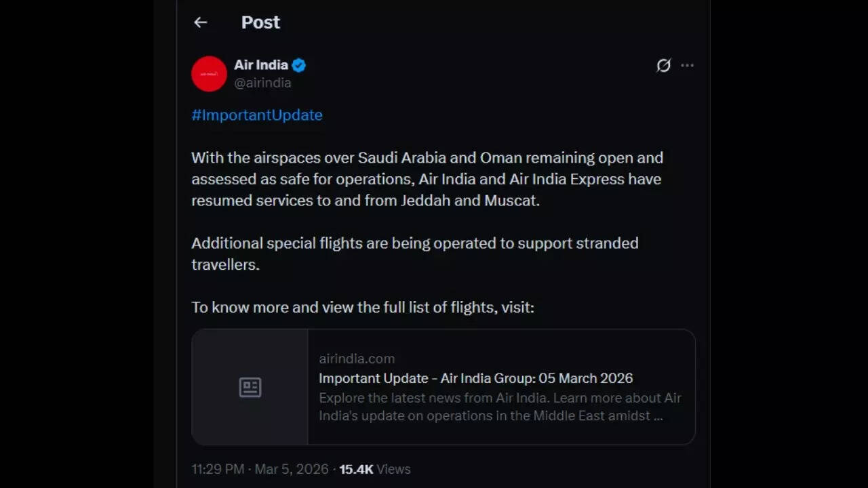
Task: Open the three-dot more options menu
Action: coord(687,65)
